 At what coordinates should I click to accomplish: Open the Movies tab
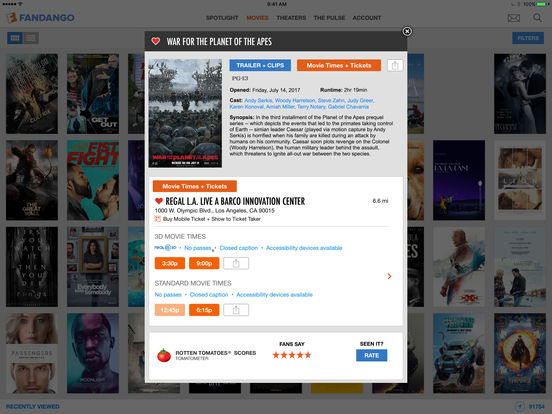tap(257, 18)
